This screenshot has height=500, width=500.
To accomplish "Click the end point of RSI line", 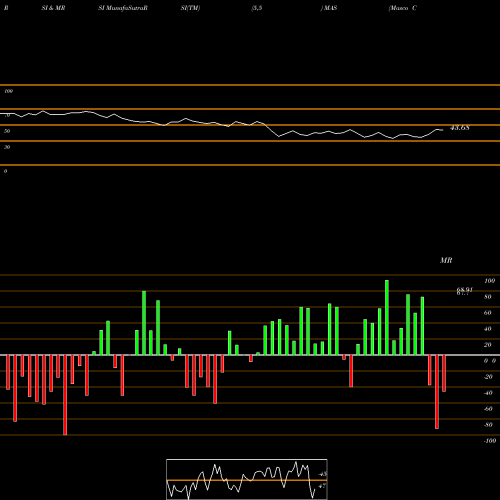I will click(x=443, y=130).
